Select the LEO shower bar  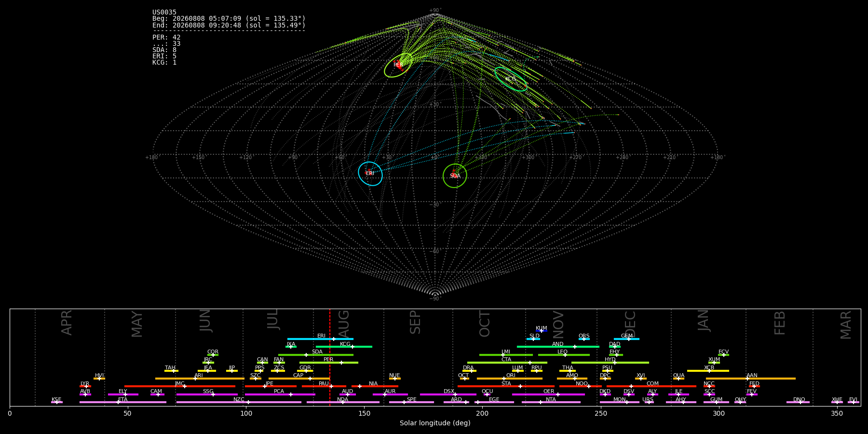tap(564, 355)
